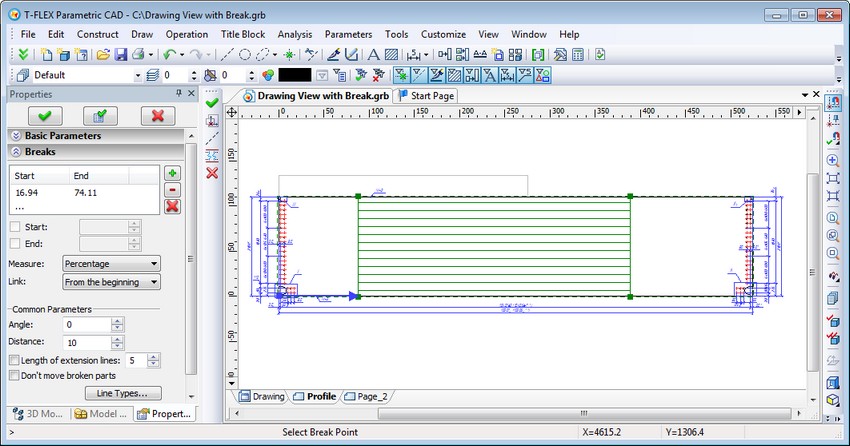850x446 pixels.
Task: Click the green checkmark OK button in Properties
Action: 44,115
